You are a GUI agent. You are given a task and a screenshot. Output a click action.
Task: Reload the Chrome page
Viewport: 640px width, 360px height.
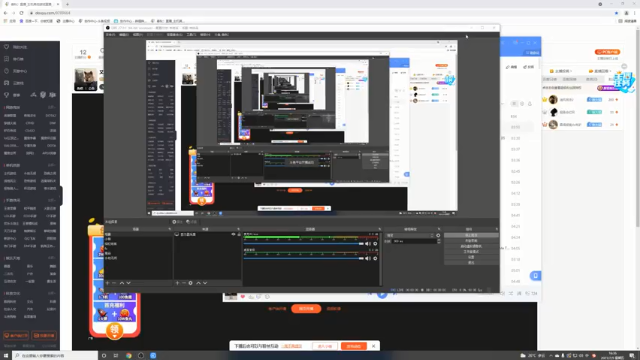point(21,13)
